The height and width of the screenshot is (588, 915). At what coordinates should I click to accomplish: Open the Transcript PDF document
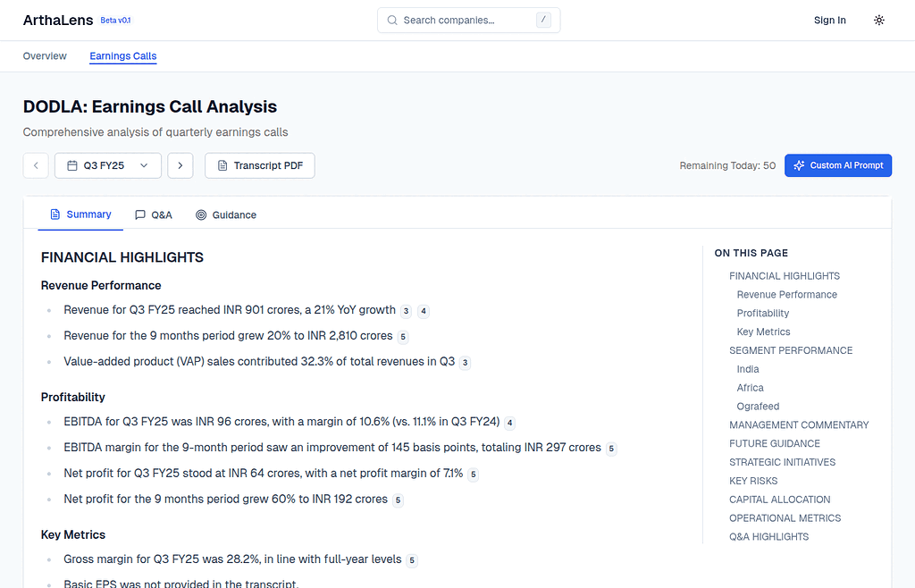[x=260, y=165]
